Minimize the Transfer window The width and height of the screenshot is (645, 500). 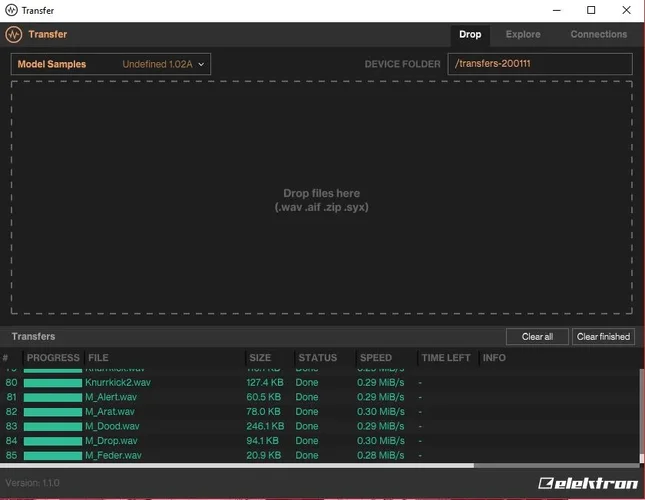(557, 10)
